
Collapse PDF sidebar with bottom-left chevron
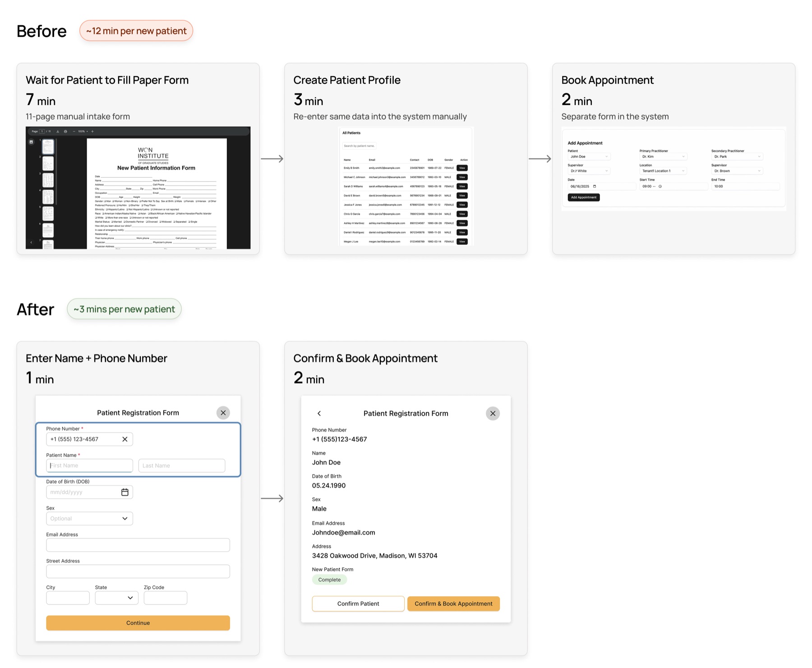coord(31,242)
